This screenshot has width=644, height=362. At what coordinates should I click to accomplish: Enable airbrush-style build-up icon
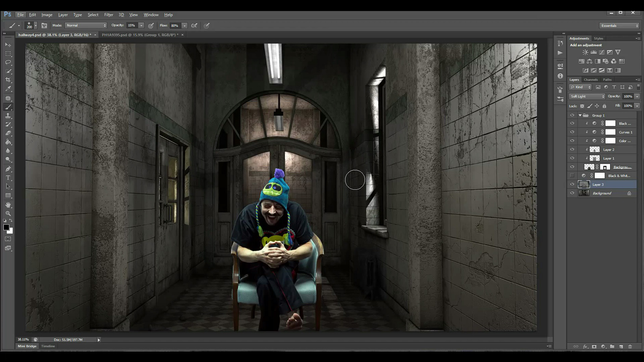(x=194, y=26)
